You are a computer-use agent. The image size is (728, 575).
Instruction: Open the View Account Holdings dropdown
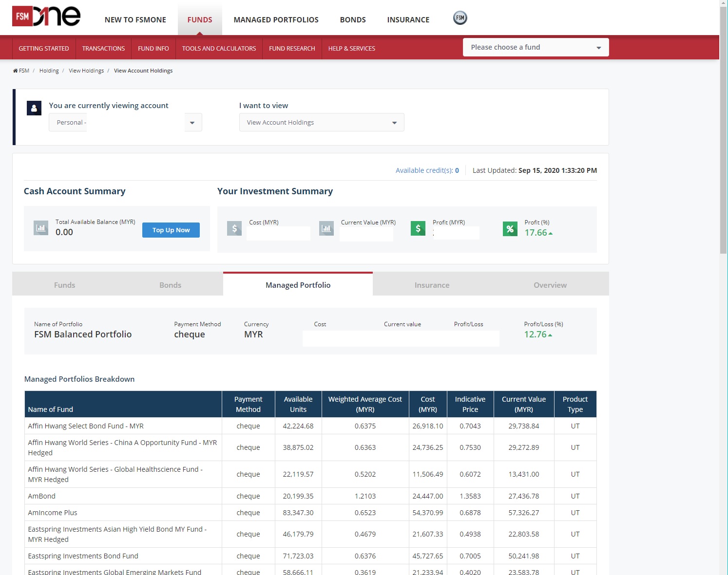[322, 122]
